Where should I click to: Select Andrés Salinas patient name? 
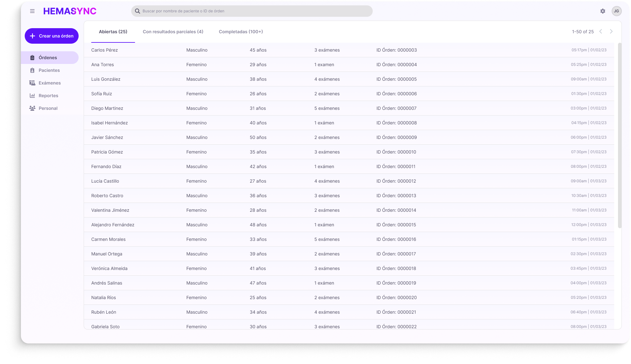107,283
